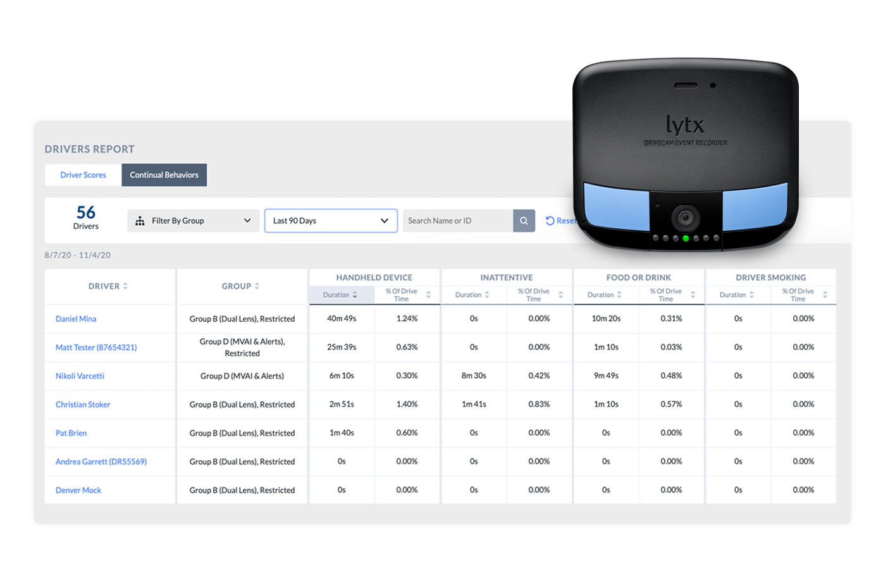Open driver Nikoli Varcetti

80,376
